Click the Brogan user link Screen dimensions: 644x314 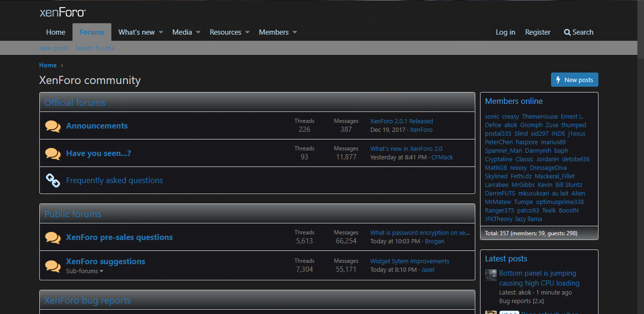(x=435, y=241)
